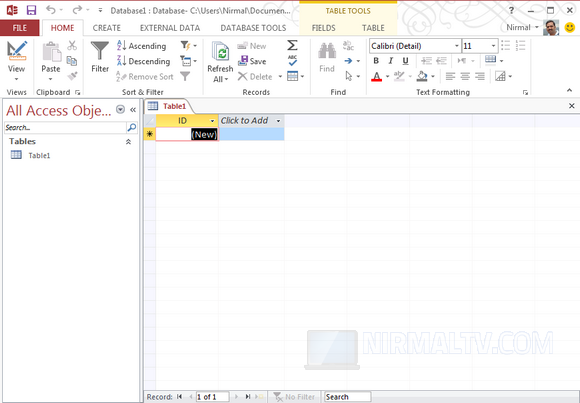Switch to DATABASE TOOLS tab
The height and width of the screenshot is (403, 580).
coord(253,28)
